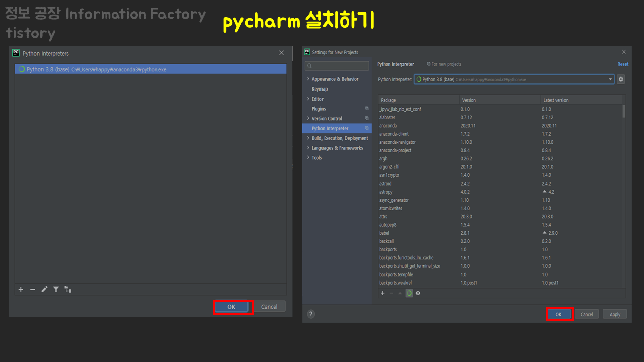Viewport: 644px width, 362px height.
Task: Select the asn1crypto package row
Action: pos(501,175)
